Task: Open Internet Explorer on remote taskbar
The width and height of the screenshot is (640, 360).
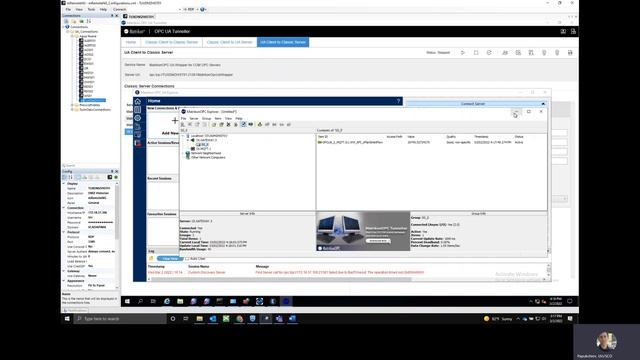Action: point(167,301)
